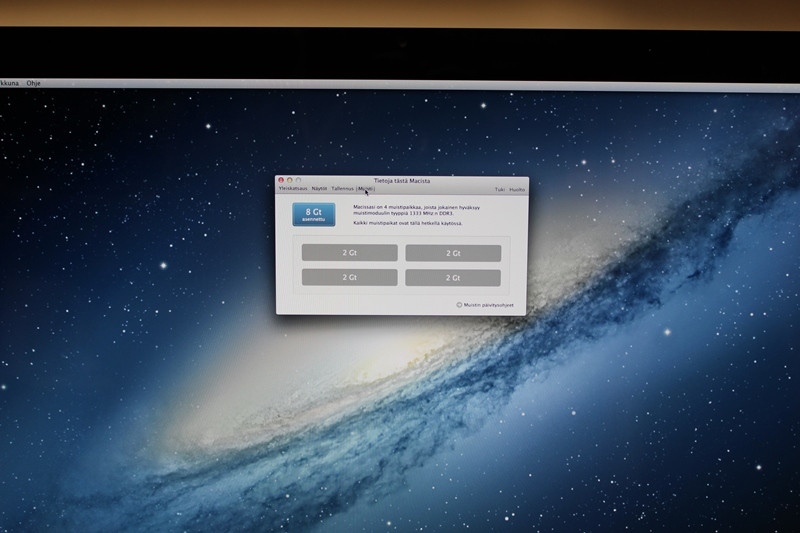Minimize window with the yellow button

(289, 180)
